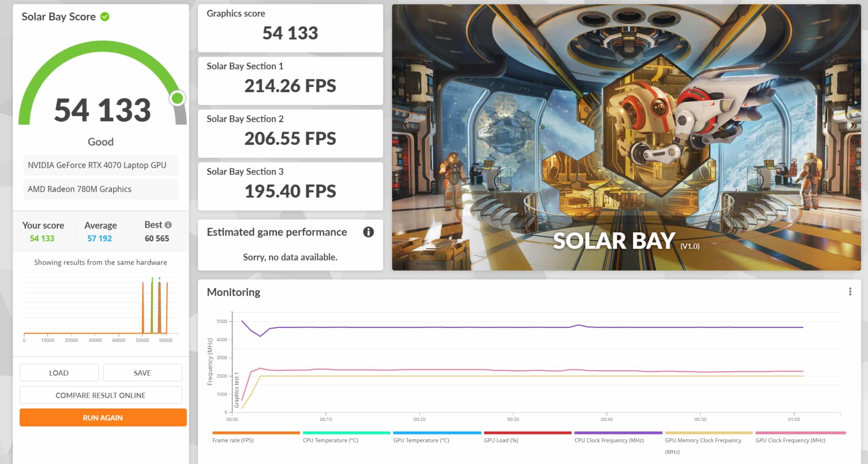Click the score gauge indicator knob
The width and height of the screenshot is (868, 464).
(x=177, y=98)
